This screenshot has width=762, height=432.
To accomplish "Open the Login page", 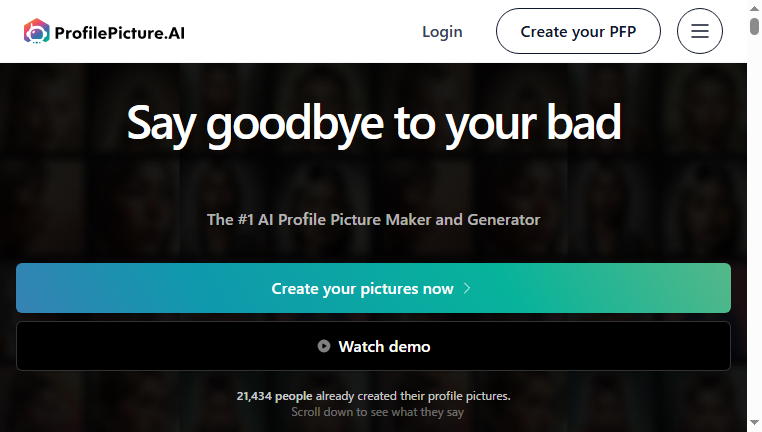I will (x=442, y=32).
